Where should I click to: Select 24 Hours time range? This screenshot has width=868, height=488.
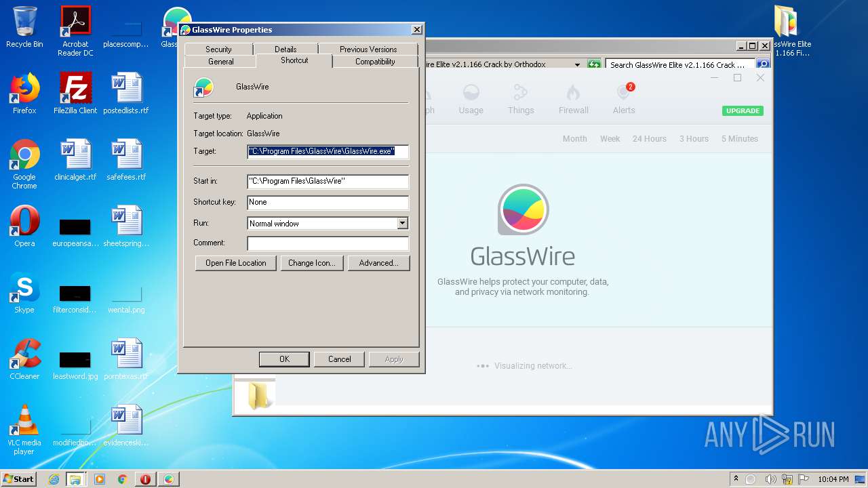click(x=650, y=138)
